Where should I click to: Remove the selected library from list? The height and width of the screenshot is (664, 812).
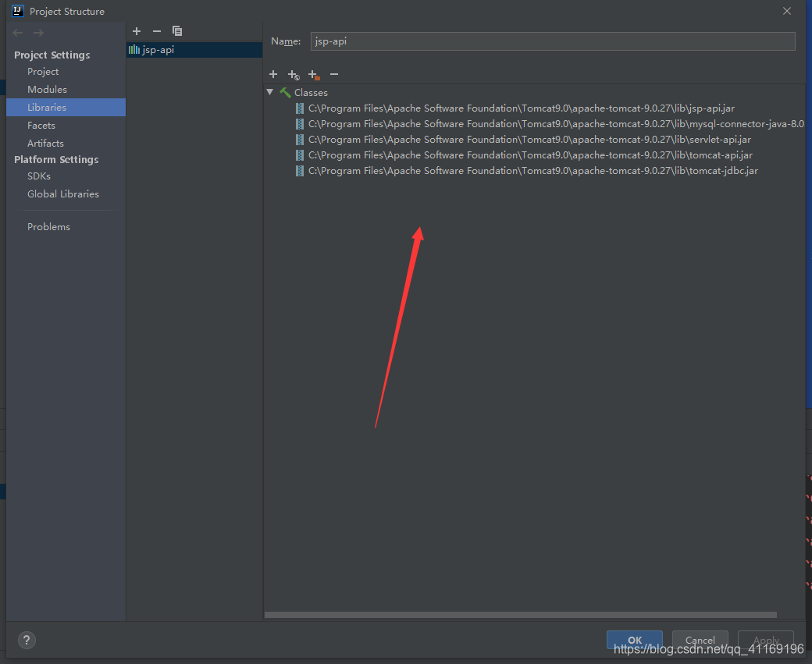click(x=157, y=31)
